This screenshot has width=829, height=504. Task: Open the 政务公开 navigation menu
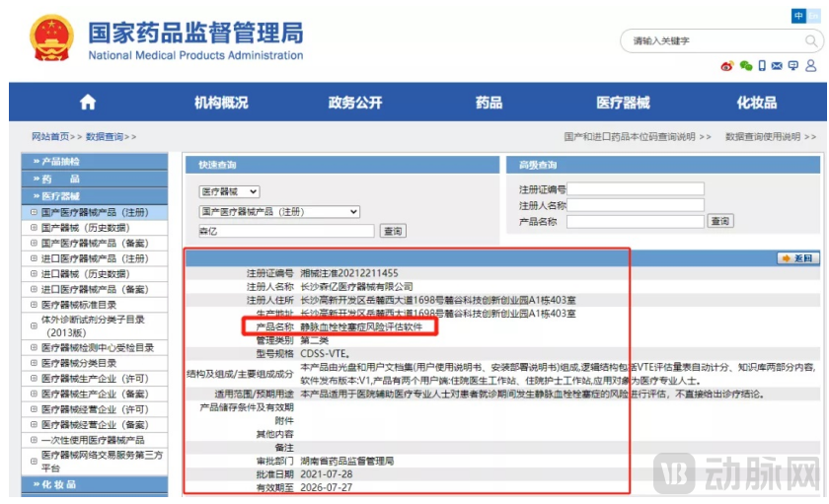pyautogui.click(x=355, y=103)
